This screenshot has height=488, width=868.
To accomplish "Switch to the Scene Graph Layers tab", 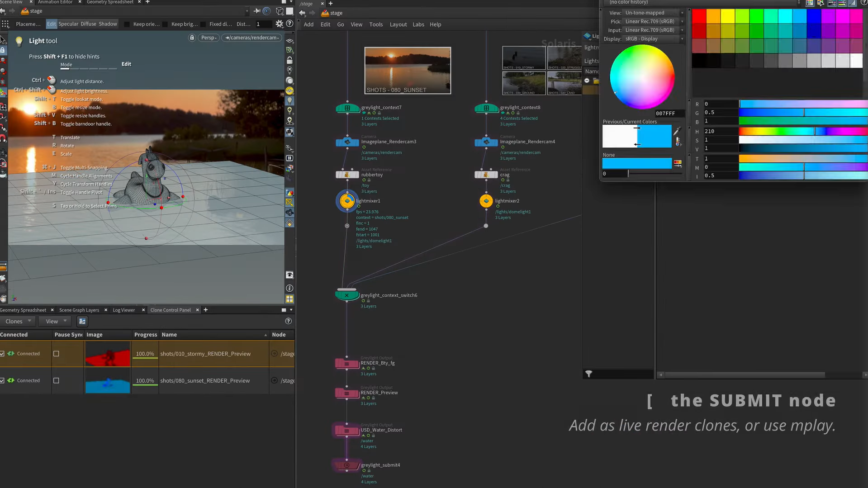I will pos(79,310).
